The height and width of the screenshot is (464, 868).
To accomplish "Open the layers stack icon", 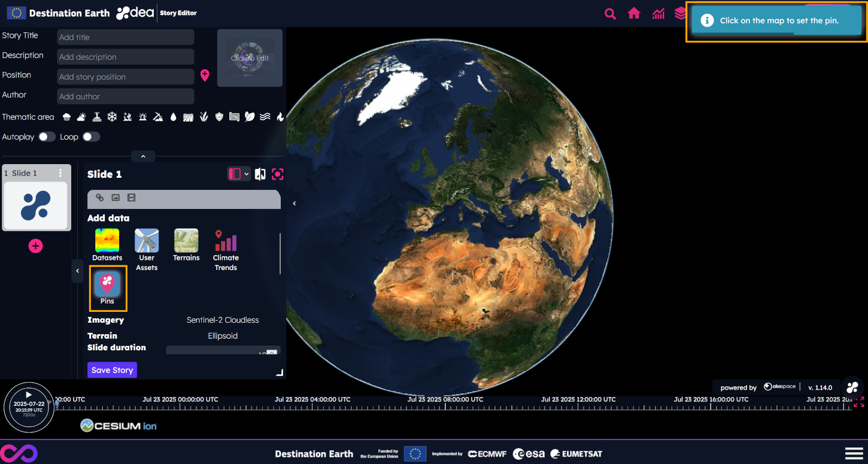I will click(x=680, y=14).
